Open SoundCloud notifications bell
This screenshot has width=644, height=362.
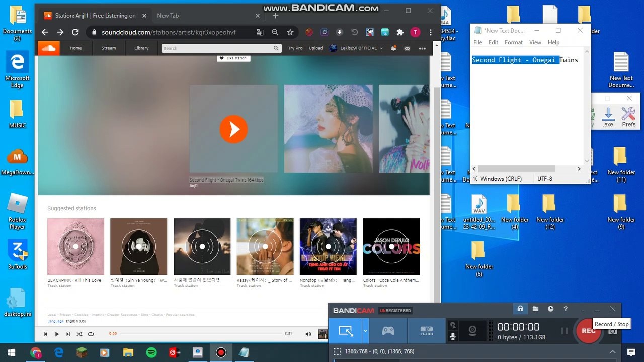[393, 48]
